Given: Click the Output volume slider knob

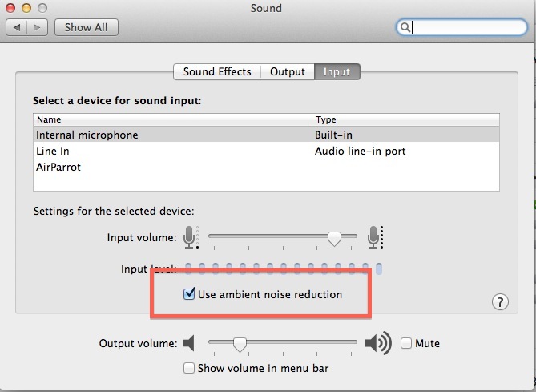Looking at the screenshot, I should click(240, 345).
